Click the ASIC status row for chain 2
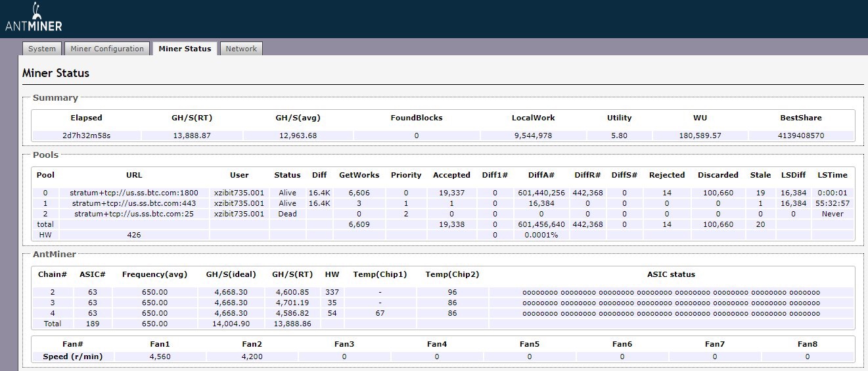The height and width of the screenshot is (371, 868). [671, 292]
